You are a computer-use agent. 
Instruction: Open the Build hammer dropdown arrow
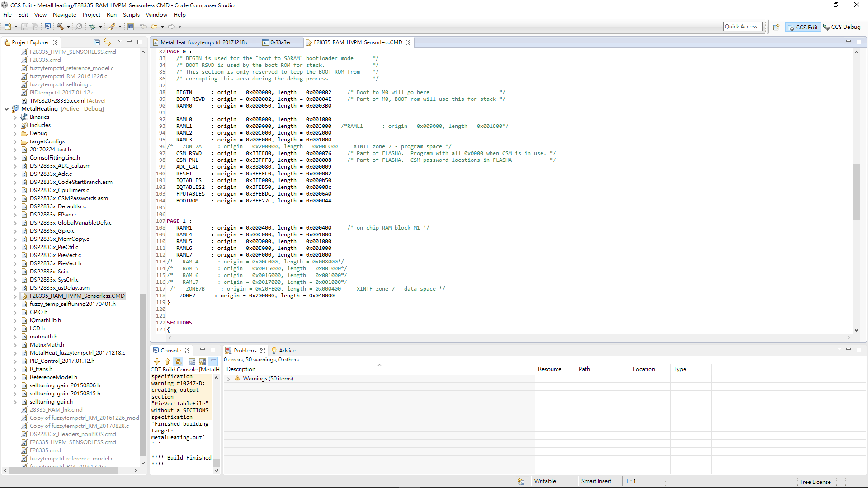coord(68,27)
